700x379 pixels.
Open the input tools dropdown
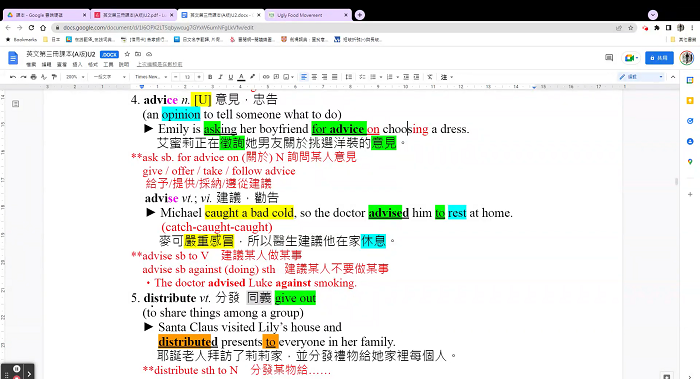pos(446,77)
